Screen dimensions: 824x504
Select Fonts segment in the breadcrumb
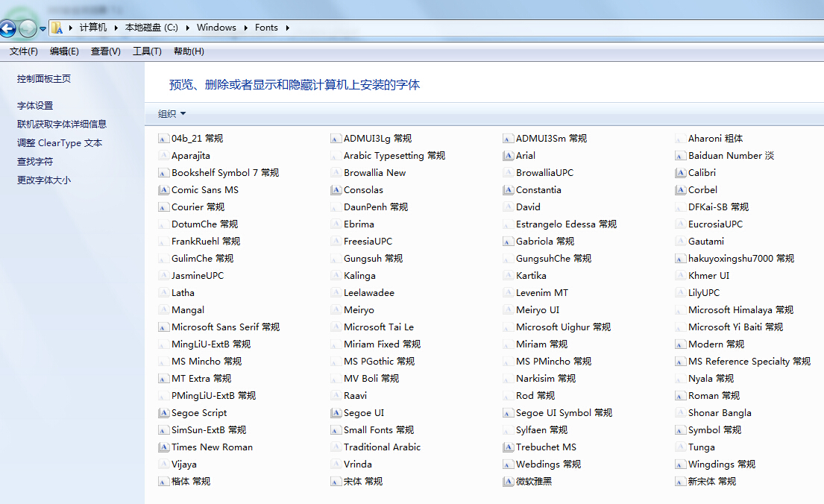click(266, 28)
